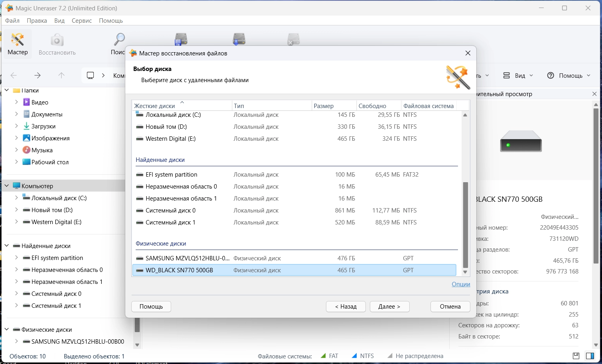Click the wizard disk list scrollbar thumb

click(465, 225)
